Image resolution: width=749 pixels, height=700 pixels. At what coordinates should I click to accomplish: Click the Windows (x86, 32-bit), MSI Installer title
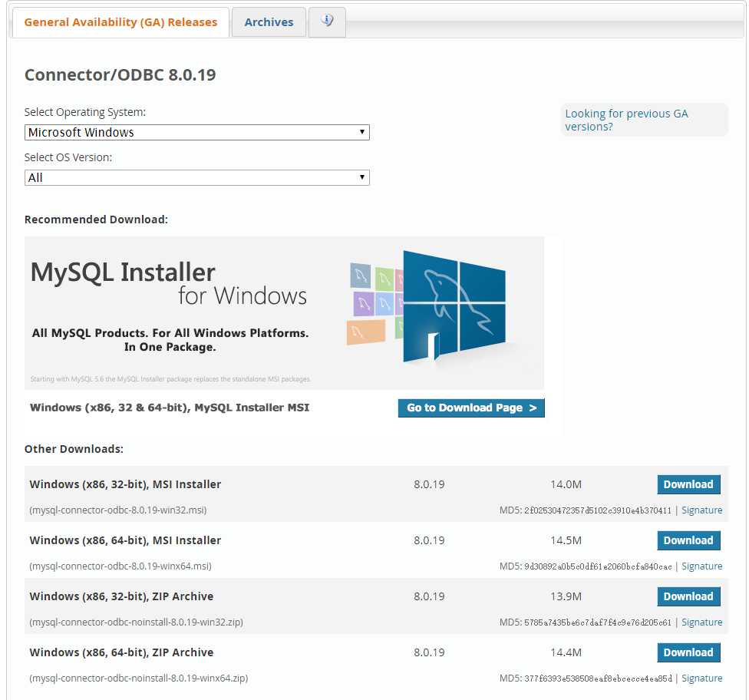[x=125, y=484]
